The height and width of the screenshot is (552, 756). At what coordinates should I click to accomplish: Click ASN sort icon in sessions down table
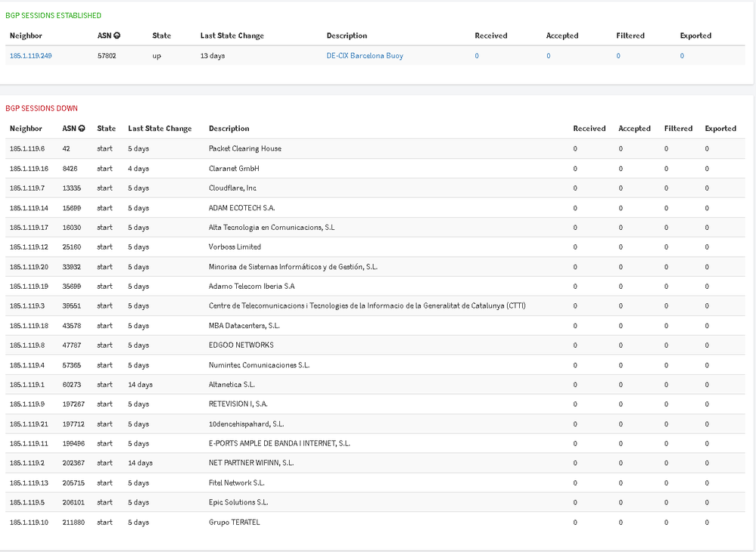82,129
